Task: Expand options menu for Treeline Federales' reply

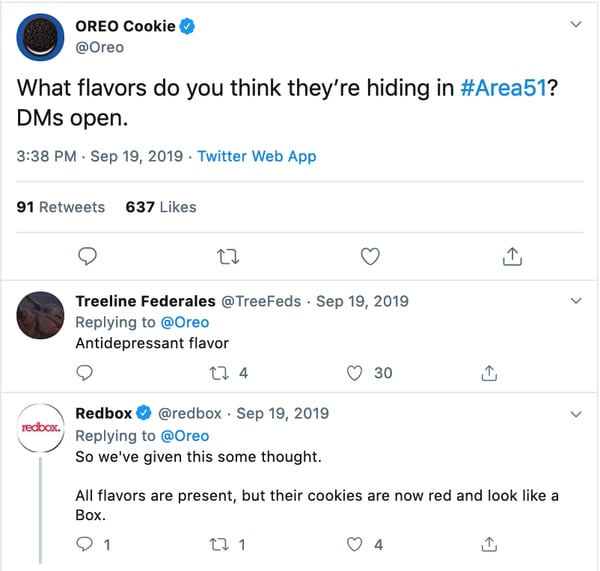Action: click(576, 301)
